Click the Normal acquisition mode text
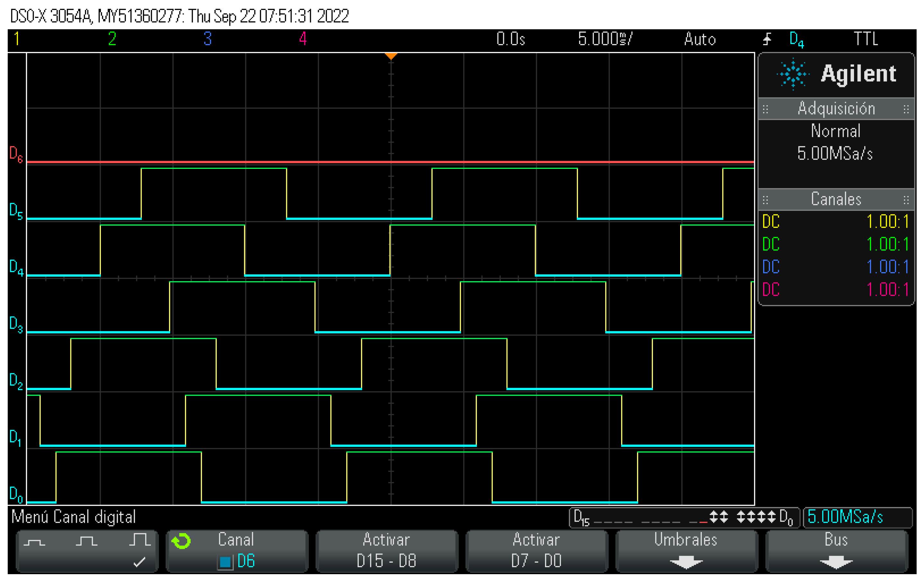The image size is (924, 587). (x=836, y=131)
